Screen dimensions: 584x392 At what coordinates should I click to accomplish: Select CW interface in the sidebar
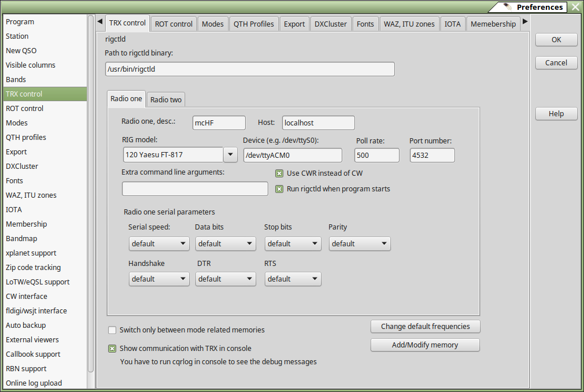pos(27,297)
